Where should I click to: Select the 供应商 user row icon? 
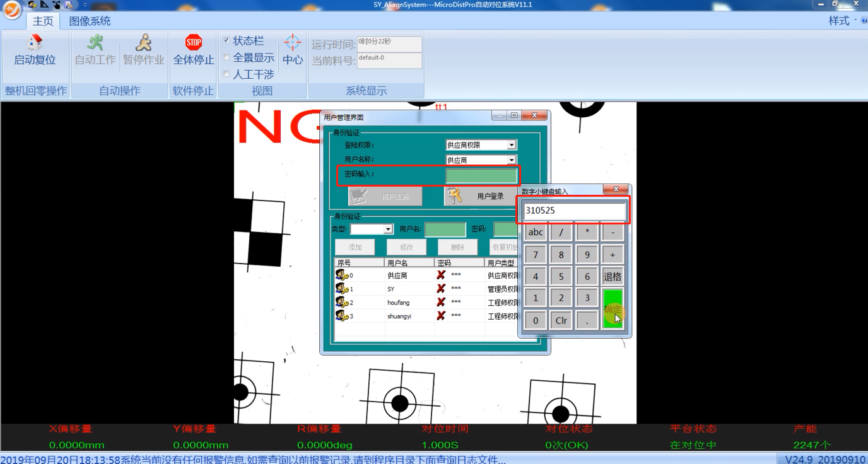point(341,275)
